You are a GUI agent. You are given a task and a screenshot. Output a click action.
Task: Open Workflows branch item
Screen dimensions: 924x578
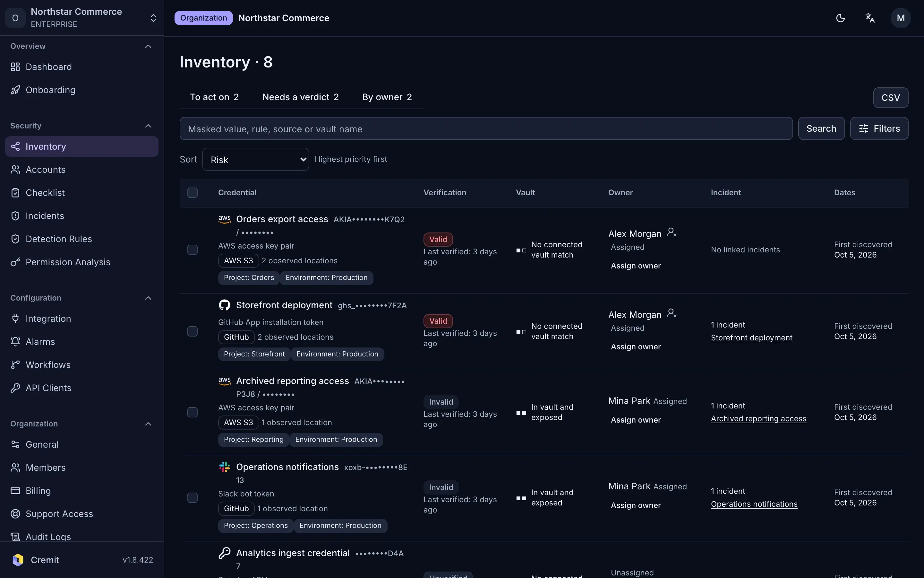82,365
